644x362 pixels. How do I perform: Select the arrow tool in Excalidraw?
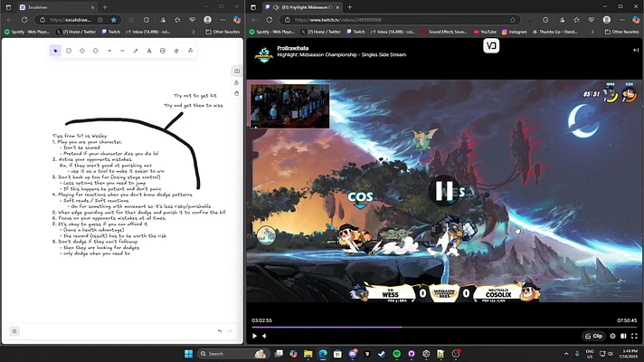point(109,51)
